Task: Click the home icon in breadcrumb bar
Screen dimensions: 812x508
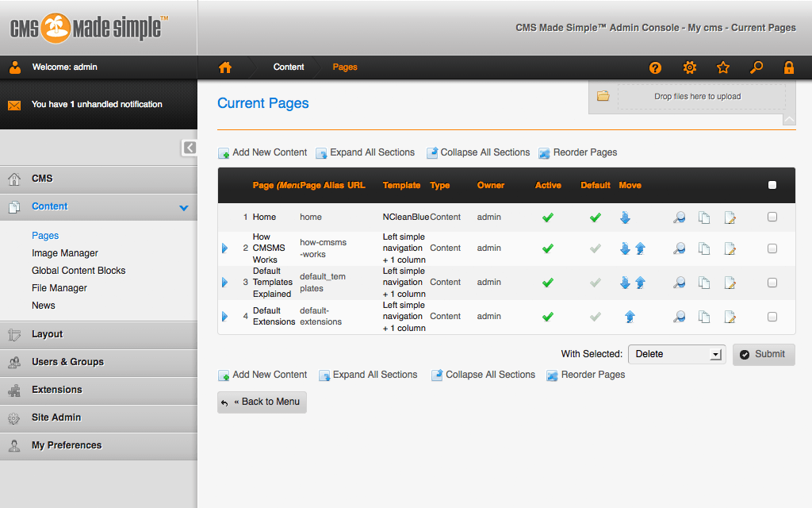Action: [x=225, y=67]
